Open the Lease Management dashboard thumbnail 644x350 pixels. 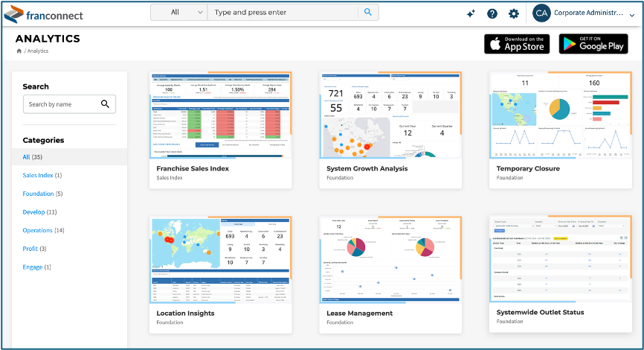[x=390, y=259]
